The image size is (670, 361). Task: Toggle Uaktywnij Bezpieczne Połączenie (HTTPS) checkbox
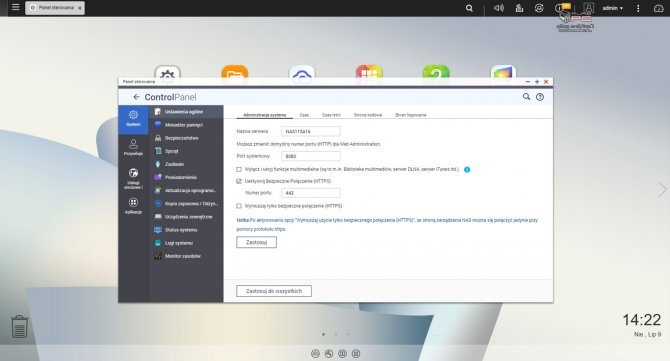[x=239, y=181]
